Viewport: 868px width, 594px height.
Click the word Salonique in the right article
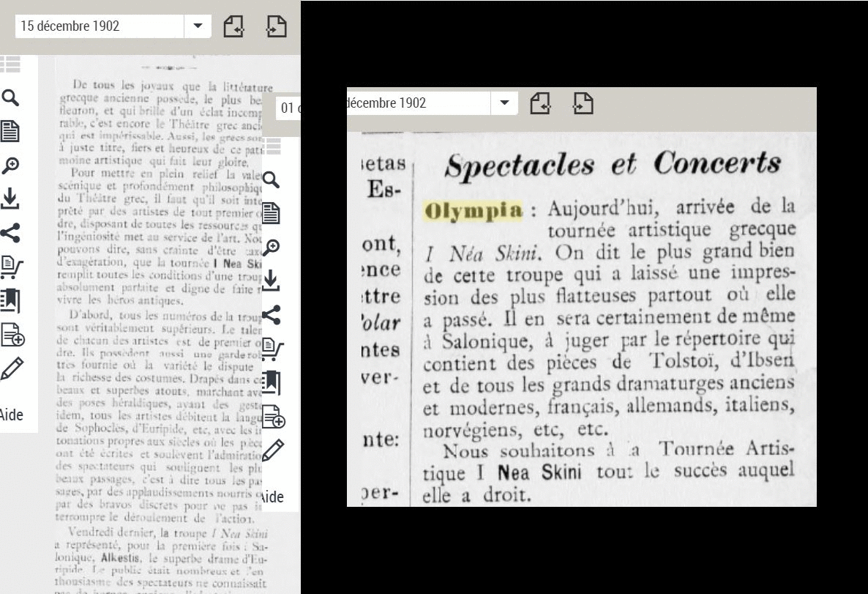pyautogui.click(x=487, y=341)
